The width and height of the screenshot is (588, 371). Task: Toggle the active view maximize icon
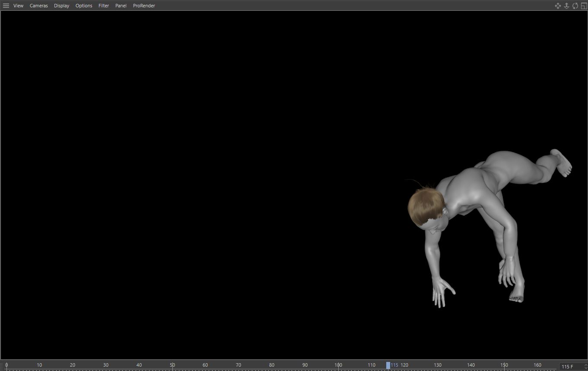click(584, 6)
